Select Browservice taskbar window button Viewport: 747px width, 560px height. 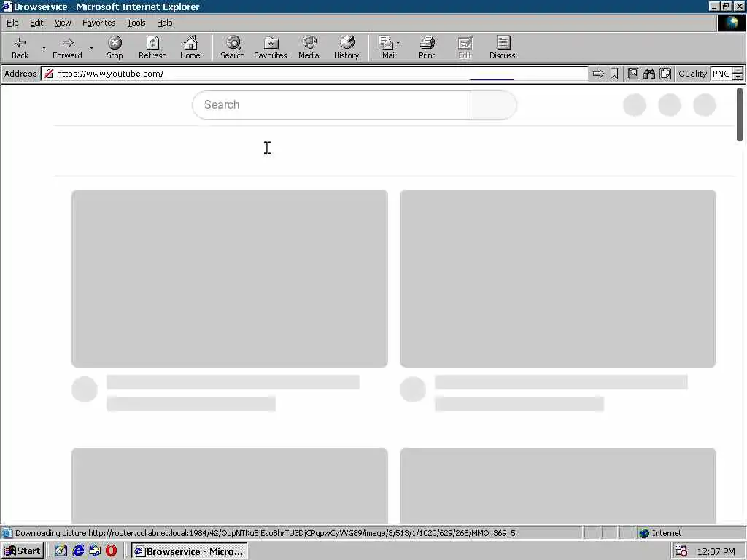point(189,551)
